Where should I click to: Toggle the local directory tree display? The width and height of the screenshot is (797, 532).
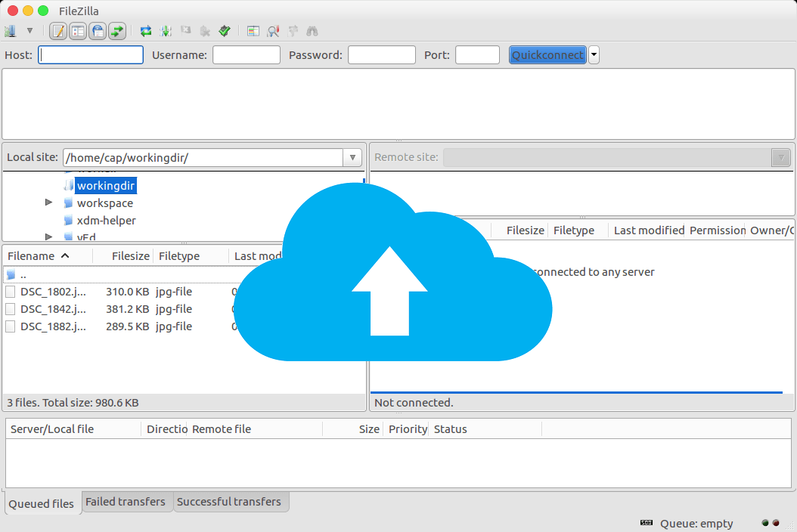pos(77,31)
